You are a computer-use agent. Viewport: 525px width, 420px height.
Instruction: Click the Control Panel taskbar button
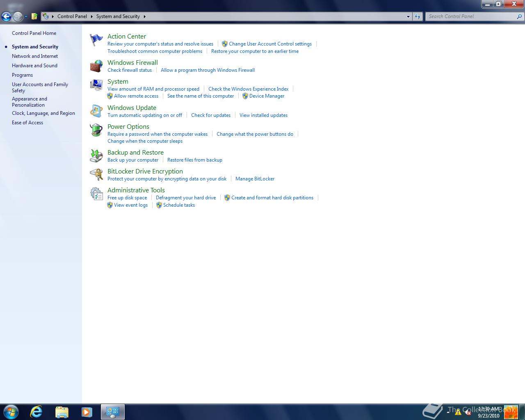click(x=113, y=412)
